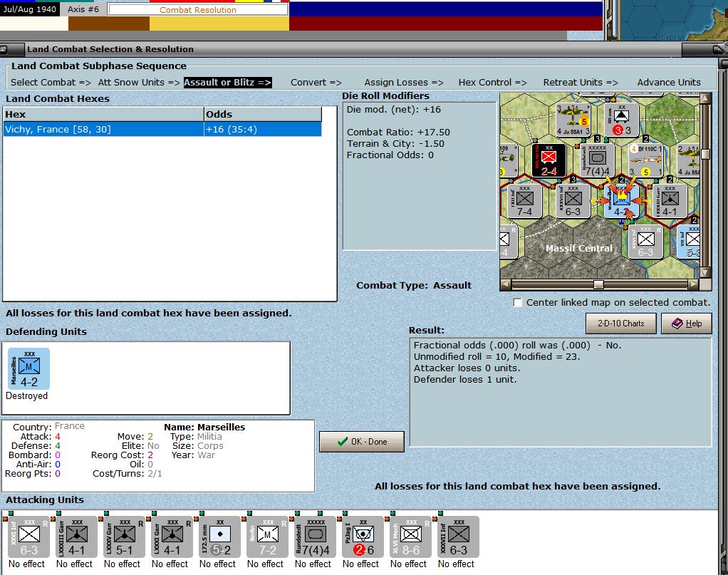Image resolution: width=728 pixels, height=575 pixels.
Task: Select the XXXVII Inf 6-3 attacking unit
Action: 458,537
